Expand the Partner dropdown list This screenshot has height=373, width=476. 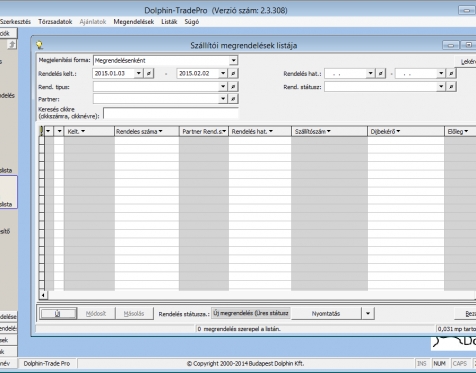click(223, 99)
